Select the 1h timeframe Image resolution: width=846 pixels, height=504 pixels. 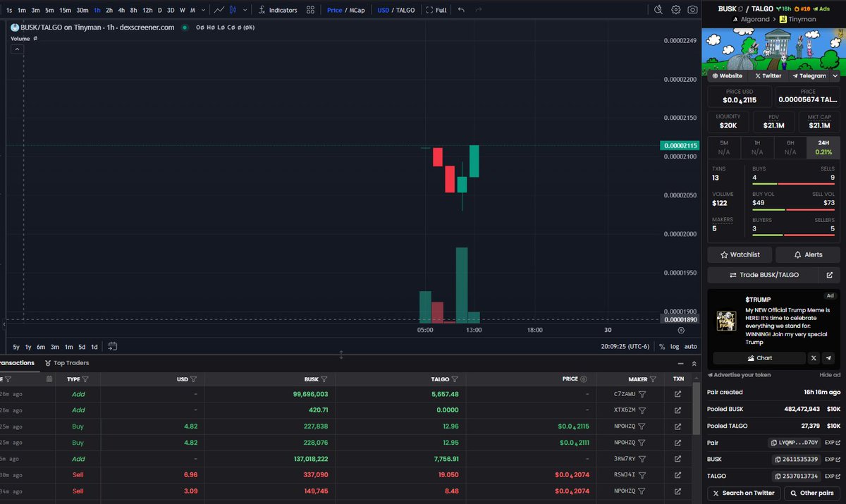point(97,10)
